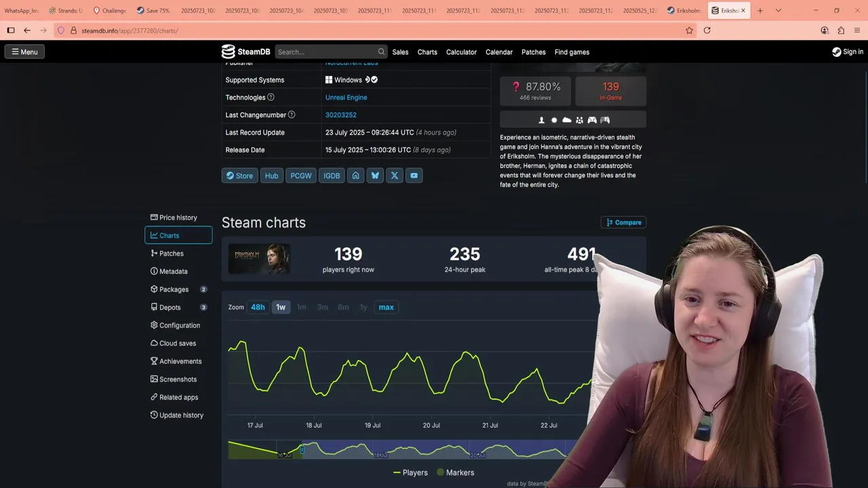The image size is (868, 488).
Task: Switch to the WhatsApp browser tab
Action: 20,11
